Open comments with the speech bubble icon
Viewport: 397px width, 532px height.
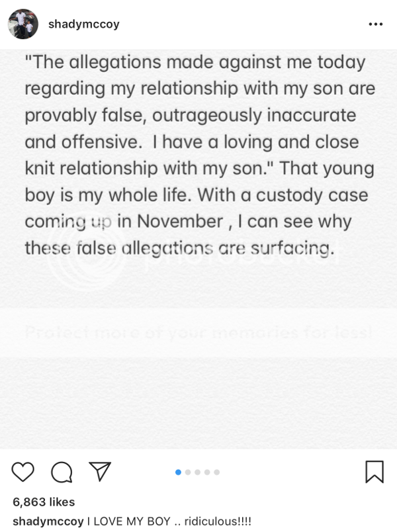coord(61,471)
